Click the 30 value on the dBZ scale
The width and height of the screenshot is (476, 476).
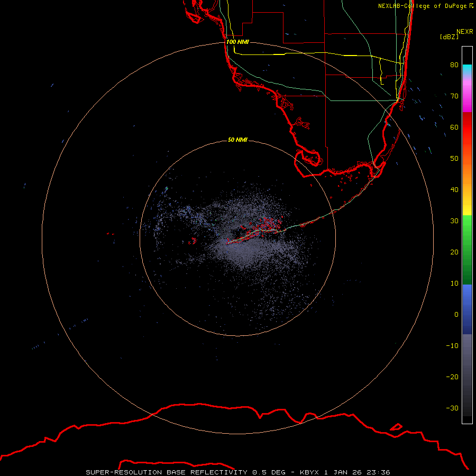click(x=454, y=221)
